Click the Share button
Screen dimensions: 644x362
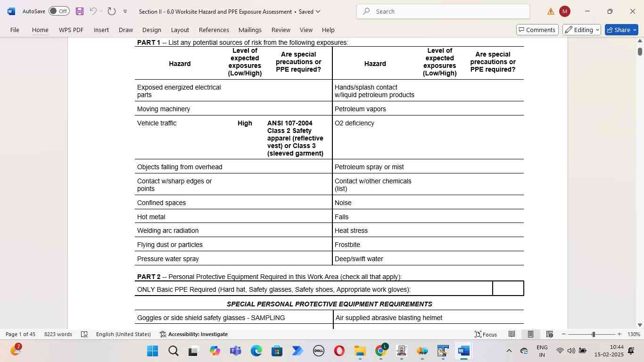(621, 30)
